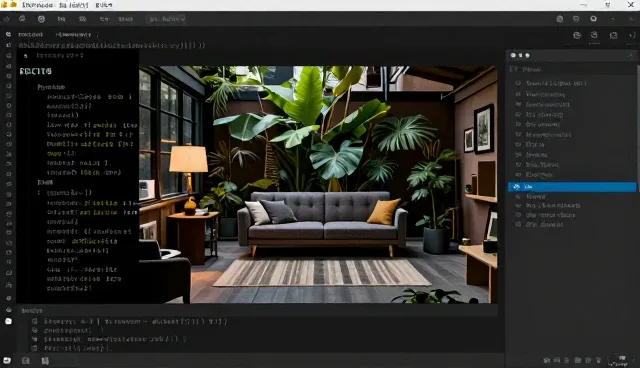
Task: Select the blue highlighted row in right panel
Action: [572, 187]
